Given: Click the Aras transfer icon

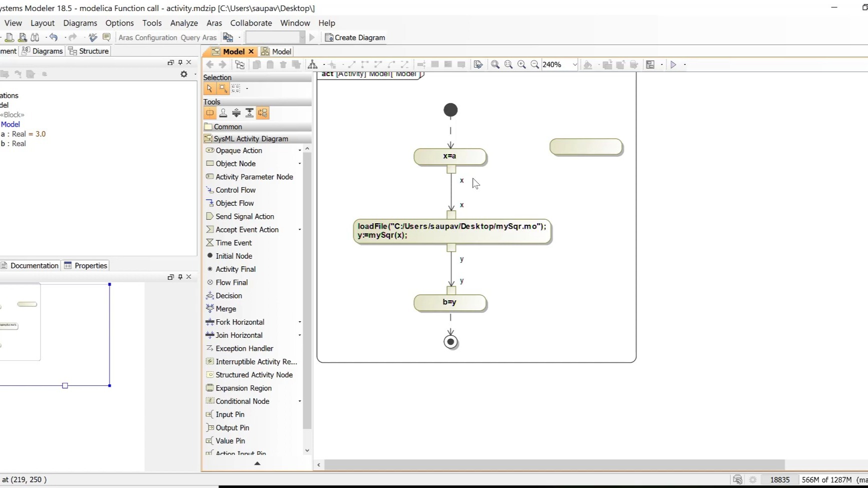Looking at the screenshot, I should [x=228, y=38].
